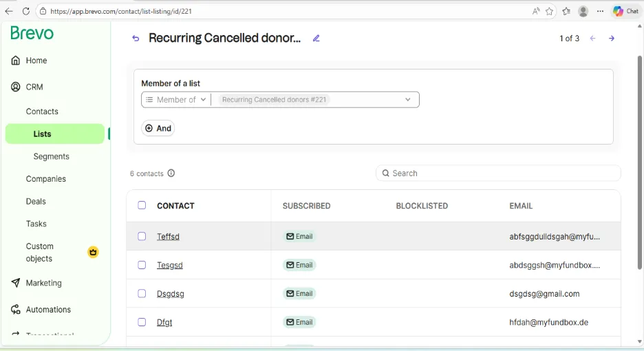Click email hfdah@myfundbox.de

tap(549, 322)
